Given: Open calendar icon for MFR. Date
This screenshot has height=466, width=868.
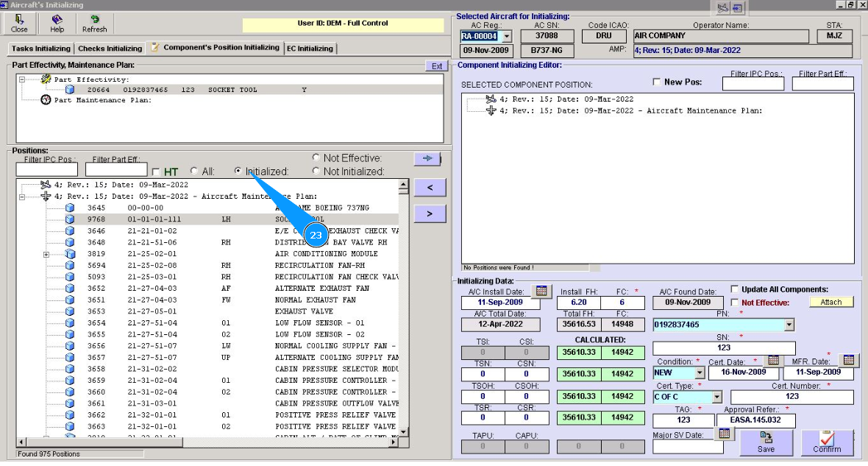Looking at the screenshot, I should pos(848,360).
